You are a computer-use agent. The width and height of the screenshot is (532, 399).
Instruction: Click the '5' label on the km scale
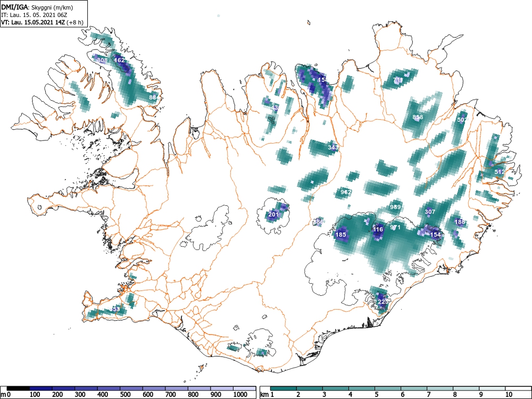(377, 394)
